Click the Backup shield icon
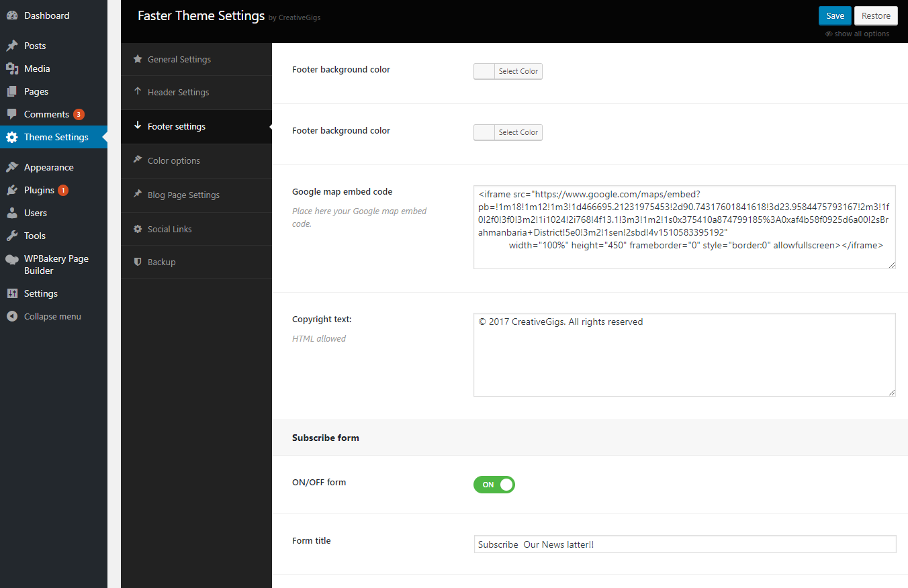 [138, 262]
